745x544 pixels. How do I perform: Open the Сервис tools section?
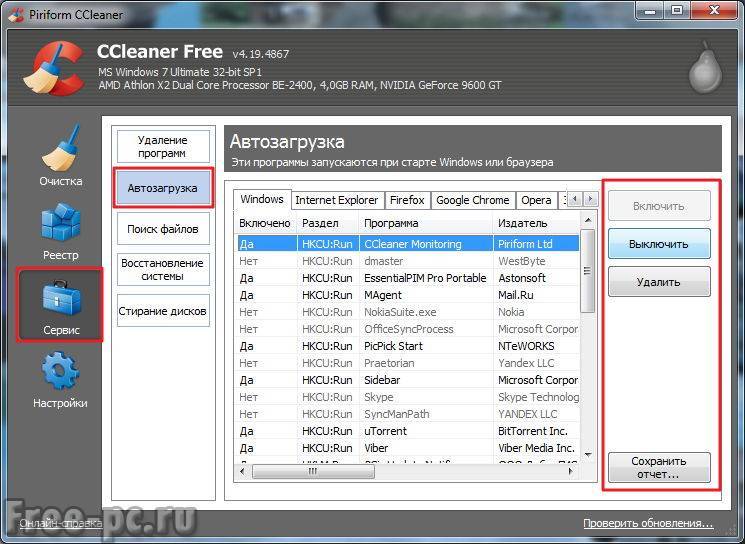click(60, 305)
